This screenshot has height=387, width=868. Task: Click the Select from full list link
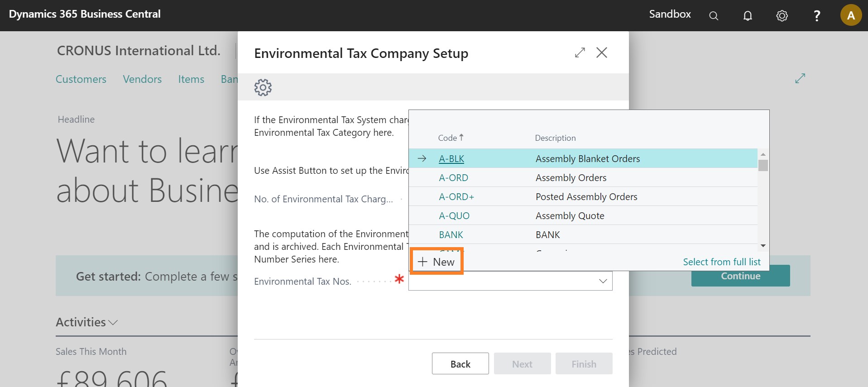pos(721,262)
